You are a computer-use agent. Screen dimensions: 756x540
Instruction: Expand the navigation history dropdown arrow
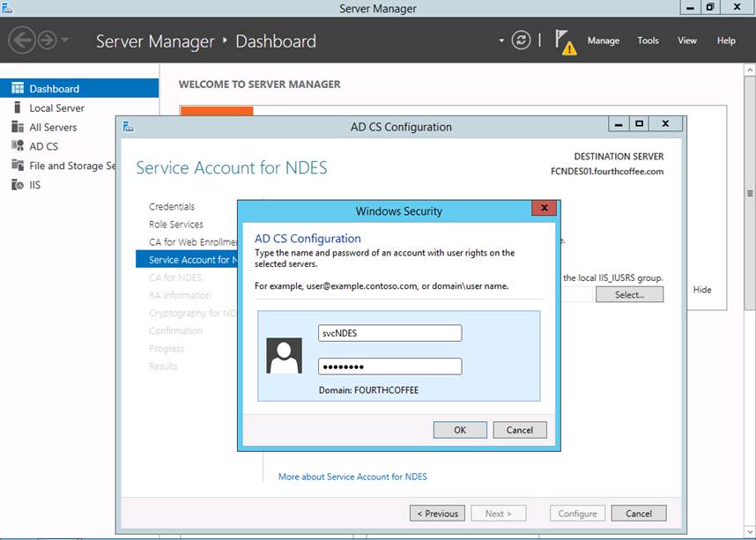pos(64,41)
